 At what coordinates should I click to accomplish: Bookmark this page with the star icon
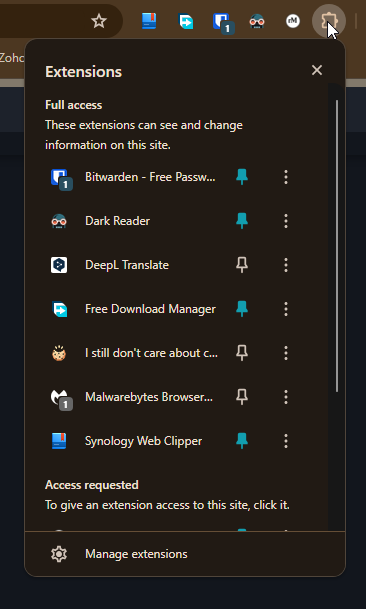(99, 21)
